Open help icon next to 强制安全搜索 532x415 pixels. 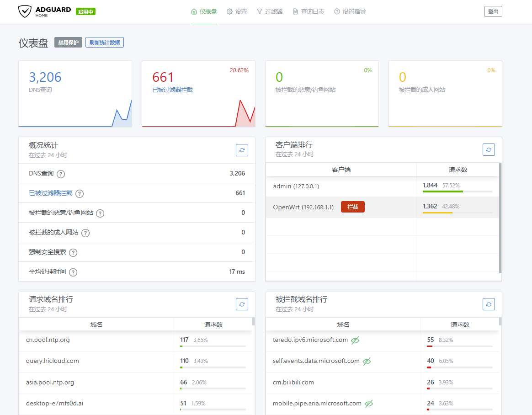73,252
